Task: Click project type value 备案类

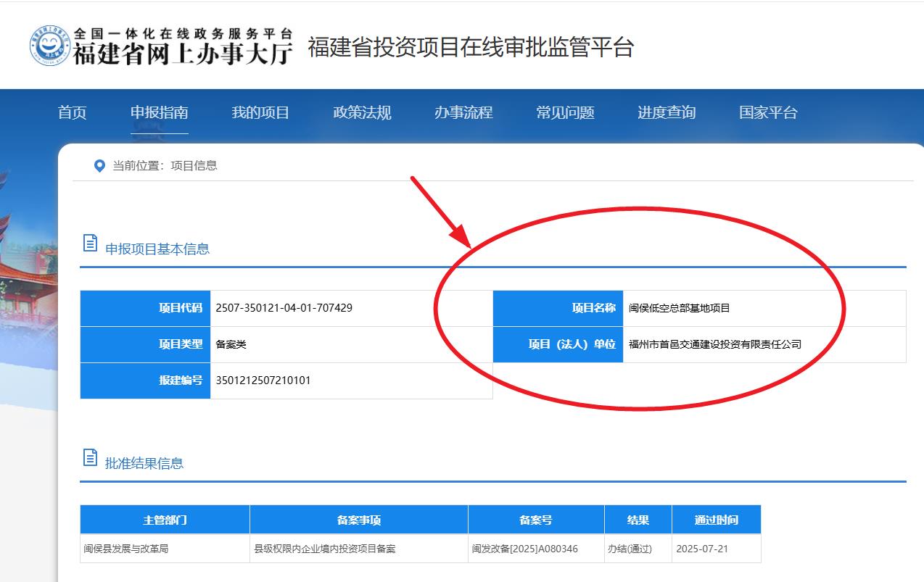Action: (231, 344)
